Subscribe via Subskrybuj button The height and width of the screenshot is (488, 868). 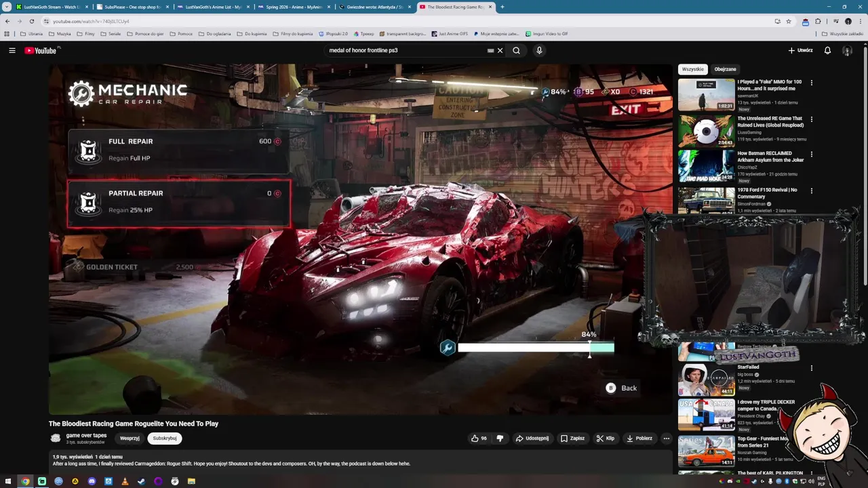click(x=165, y=439)
